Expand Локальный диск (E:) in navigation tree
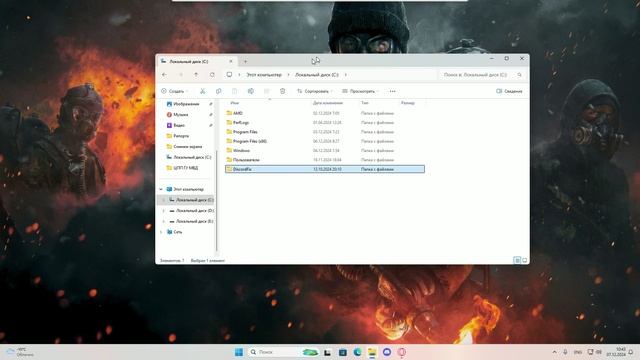This screenshot has width=640, height=360. (x=163, y=221)
